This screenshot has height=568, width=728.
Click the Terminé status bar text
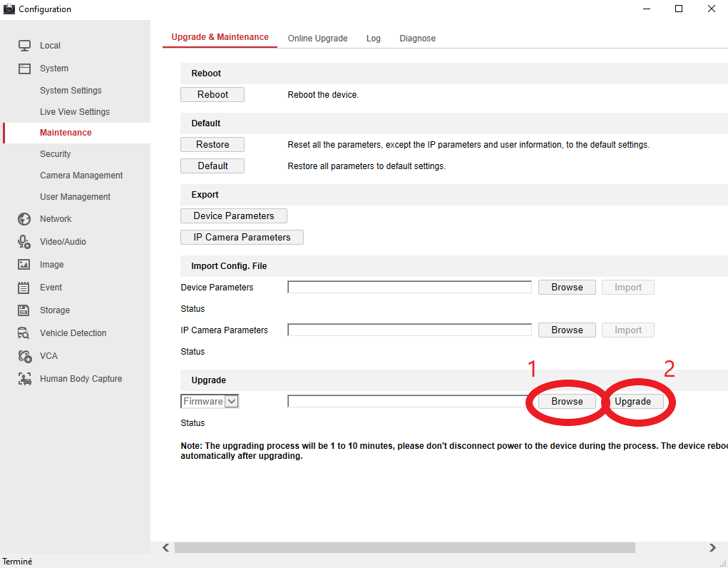(x=17, y=562)
